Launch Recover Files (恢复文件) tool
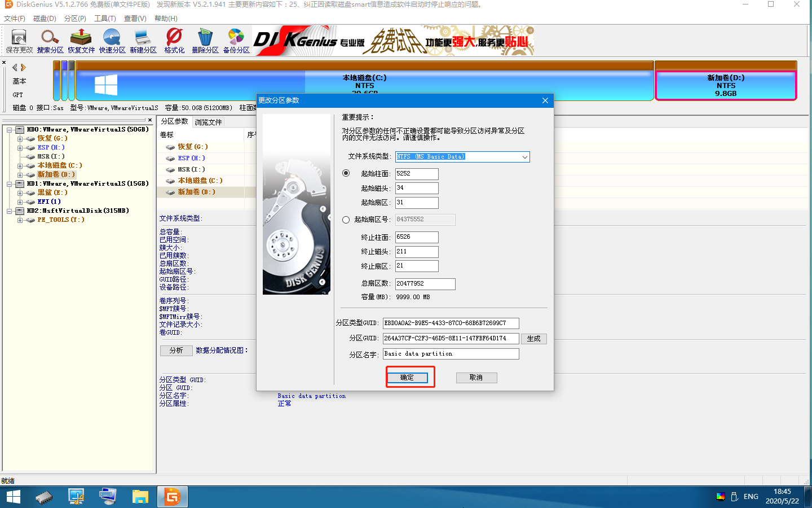The image size is (812, 508). point(81,41)
